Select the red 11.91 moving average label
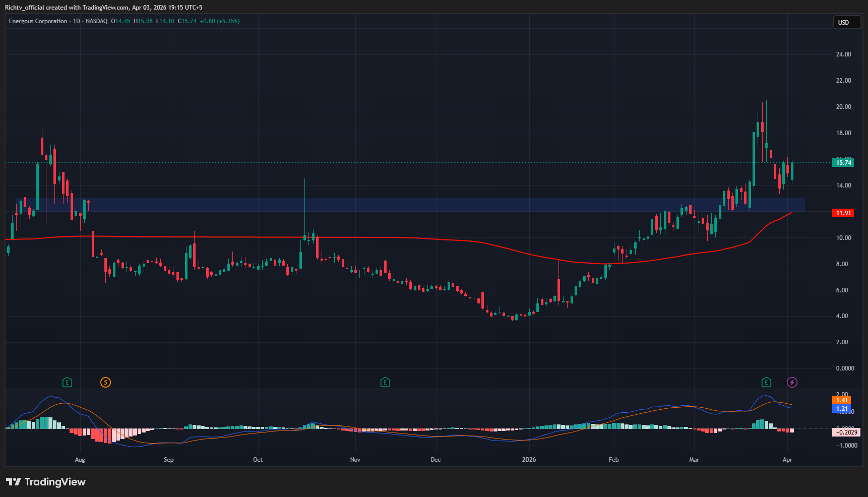The height and width of the screenshot is (497, 868). (843, 213)
